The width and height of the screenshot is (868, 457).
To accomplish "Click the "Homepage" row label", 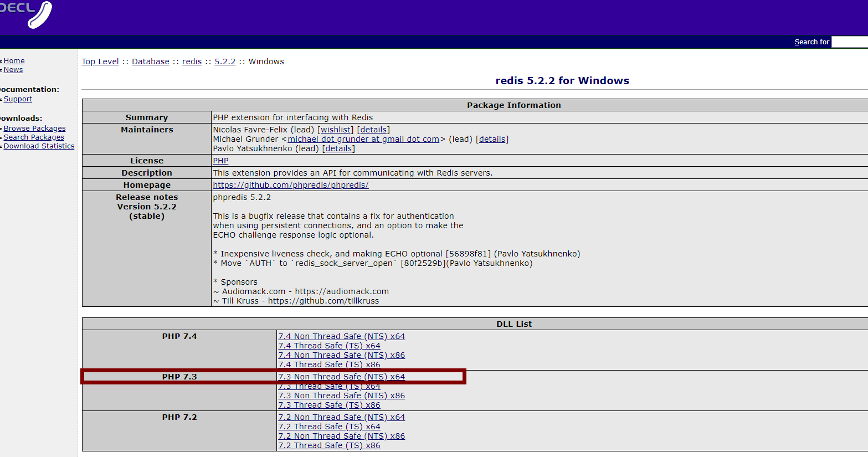I will 147,185.
